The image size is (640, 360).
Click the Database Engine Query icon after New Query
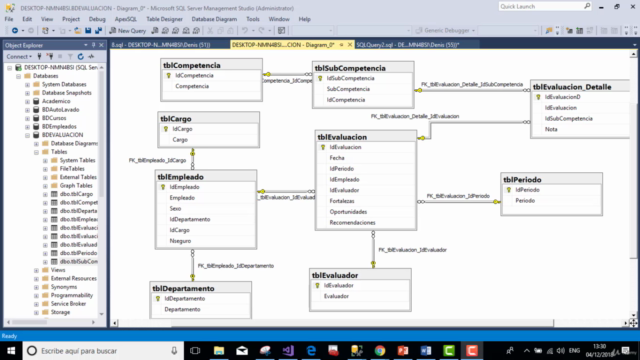point(155,31)
